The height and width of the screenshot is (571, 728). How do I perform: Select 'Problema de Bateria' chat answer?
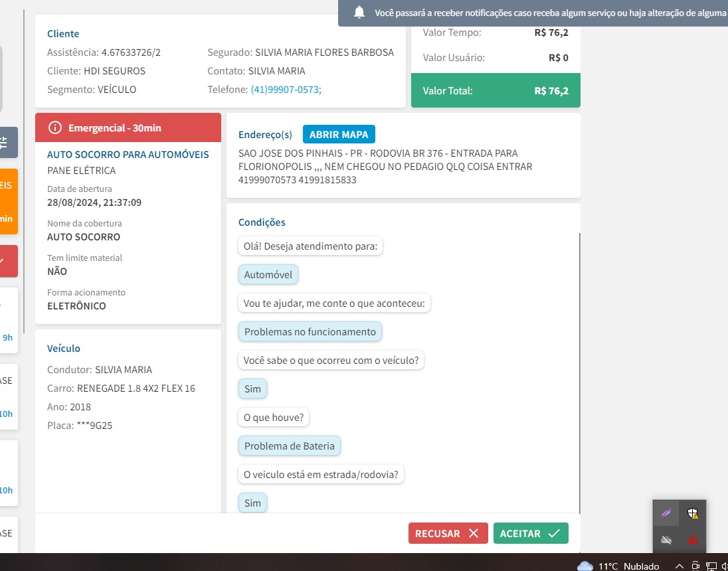289,446
